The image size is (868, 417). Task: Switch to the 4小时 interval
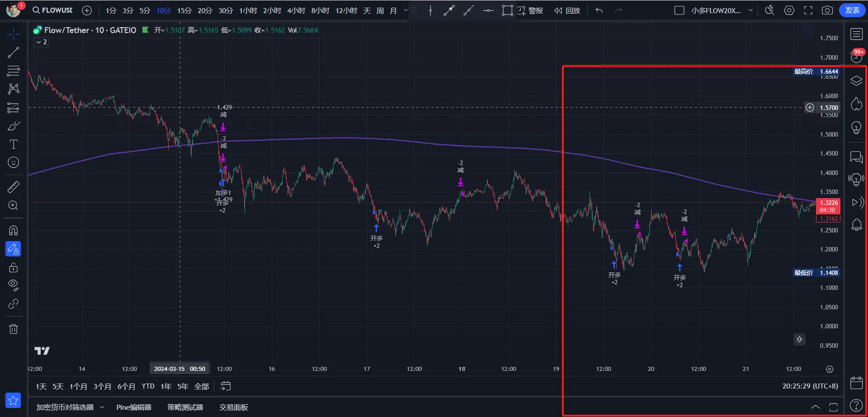(x=296, y=10)
